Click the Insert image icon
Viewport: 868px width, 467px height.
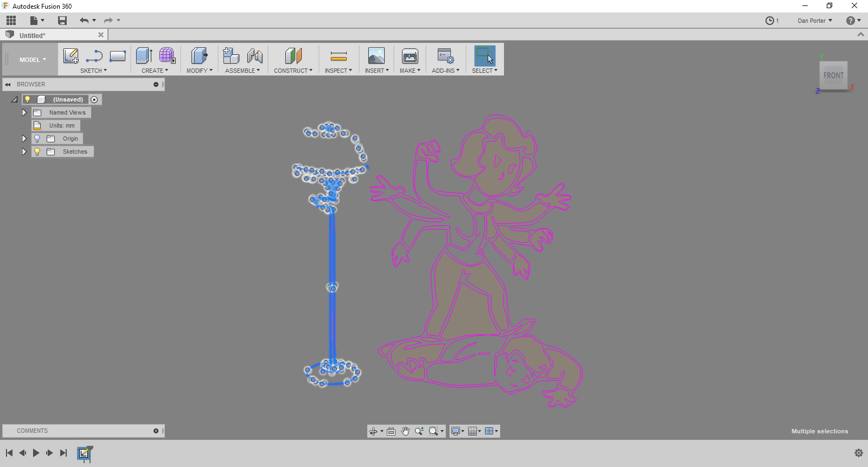pyautogui.click(x=376, y=55)
